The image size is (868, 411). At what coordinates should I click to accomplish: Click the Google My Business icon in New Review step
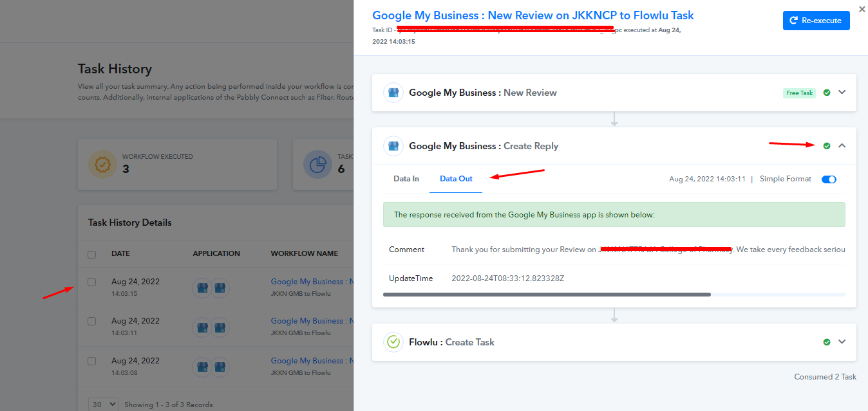(393, 93)
